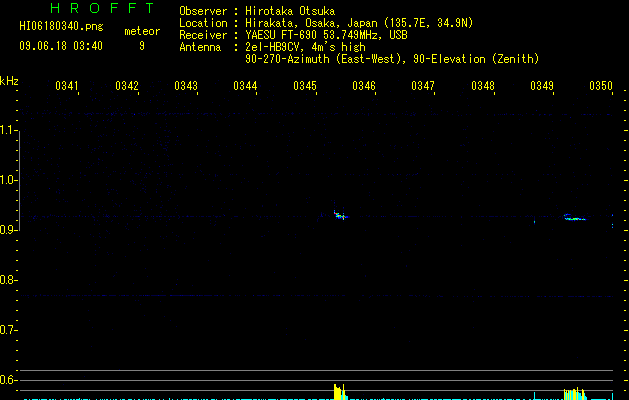Click time marker 0350

pyautogui.click(x=601, y=86)
